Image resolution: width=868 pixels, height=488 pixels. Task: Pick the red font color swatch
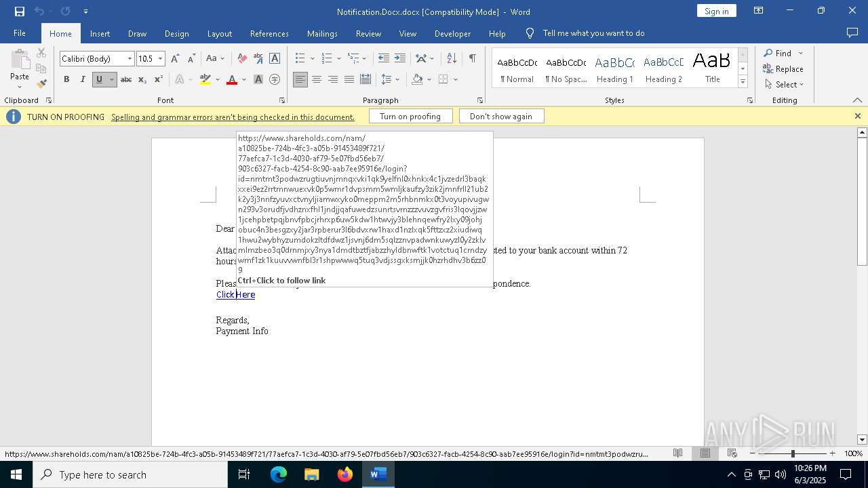coord(232,79)
